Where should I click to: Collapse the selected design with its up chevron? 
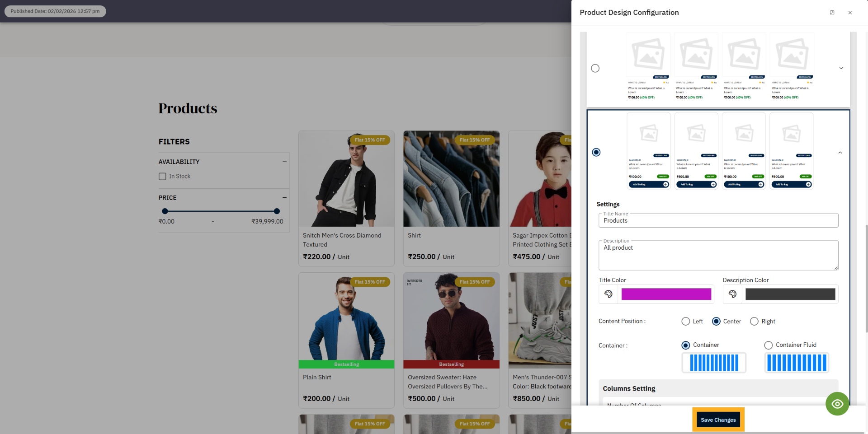pyautogui.click(x=840, y=152)
